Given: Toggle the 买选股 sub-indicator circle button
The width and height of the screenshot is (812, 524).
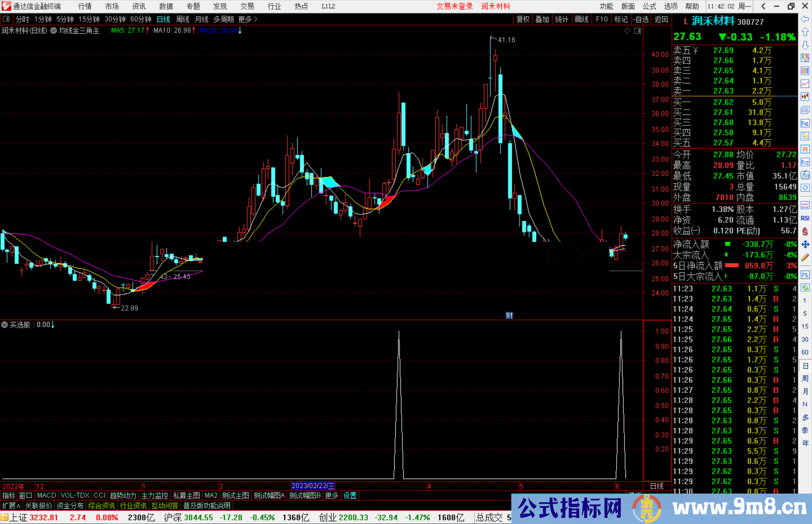Looking at the screenshot, I should [5, 325].
